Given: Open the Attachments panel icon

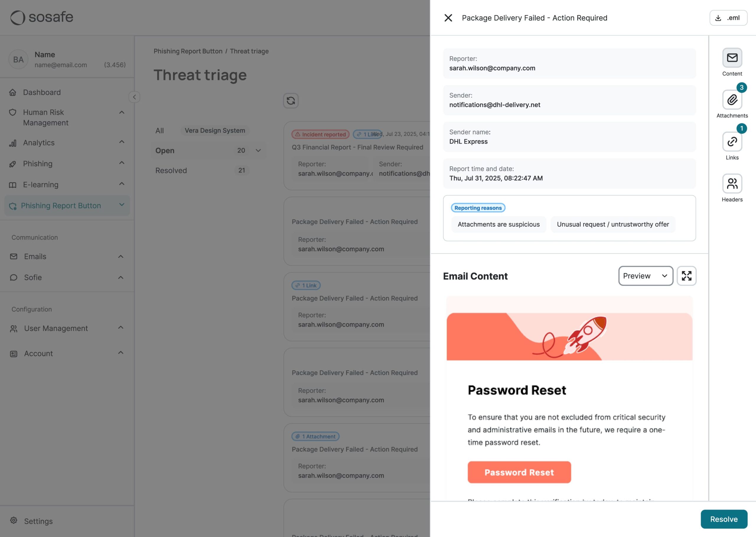Looking at the screenshot, I should click(732, 99).
